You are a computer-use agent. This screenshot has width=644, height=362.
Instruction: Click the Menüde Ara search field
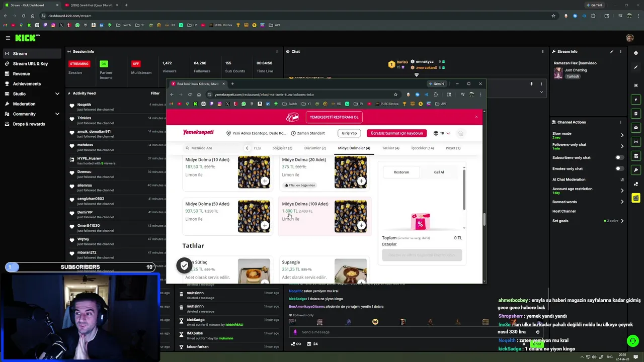pyautogui.click(x=211, y=148)
